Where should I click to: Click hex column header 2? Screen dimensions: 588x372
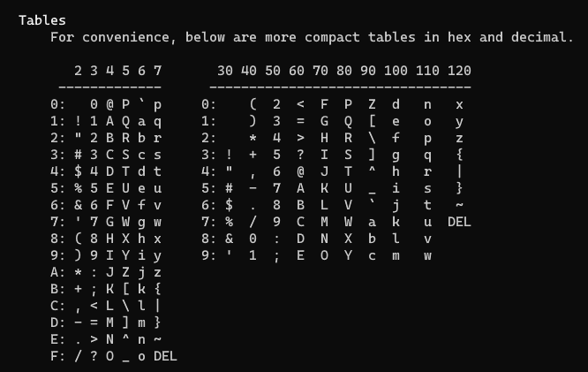pos(78,71)
